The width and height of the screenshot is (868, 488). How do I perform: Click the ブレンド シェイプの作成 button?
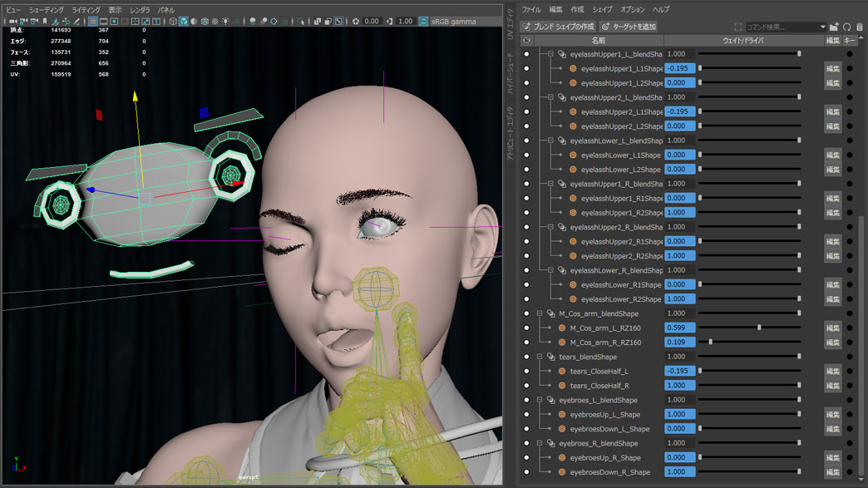click(558, 27)
